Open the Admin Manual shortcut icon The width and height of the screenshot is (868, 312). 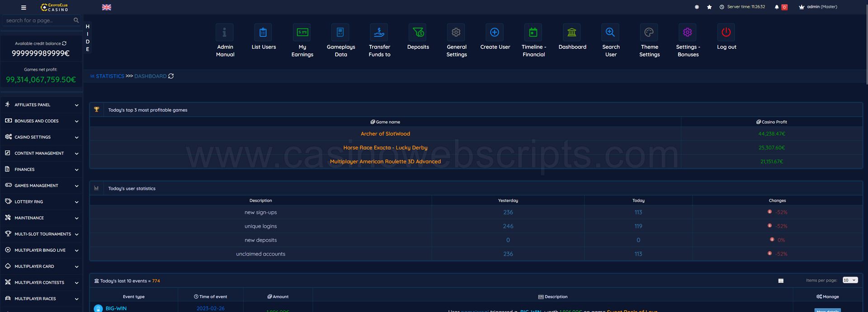pos(225,33)
